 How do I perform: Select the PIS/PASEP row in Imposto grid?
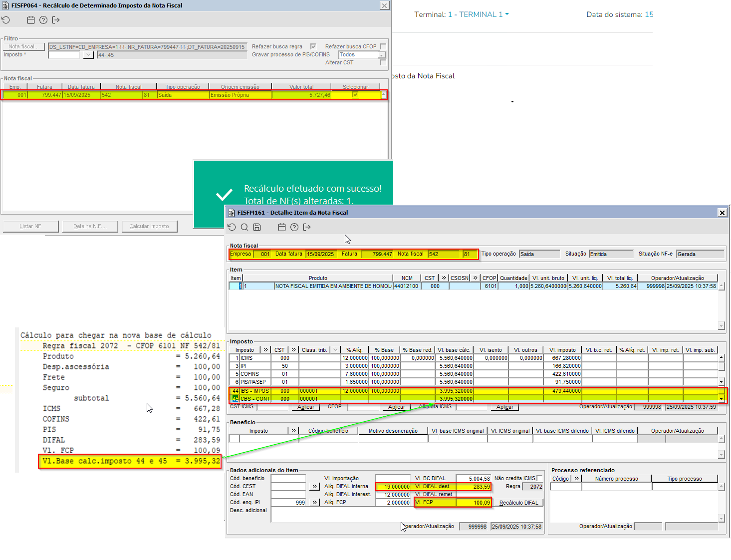coord(474,382)
